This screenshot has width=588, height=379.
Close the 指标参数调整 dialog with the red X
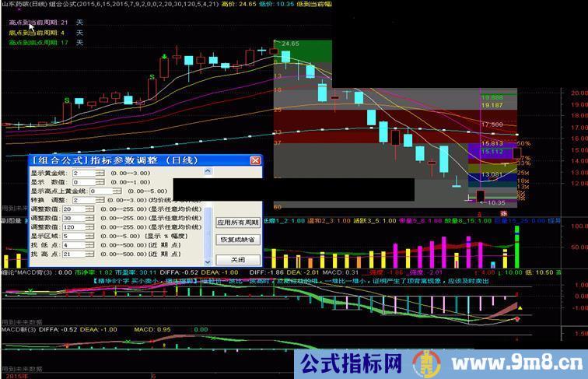254,160
